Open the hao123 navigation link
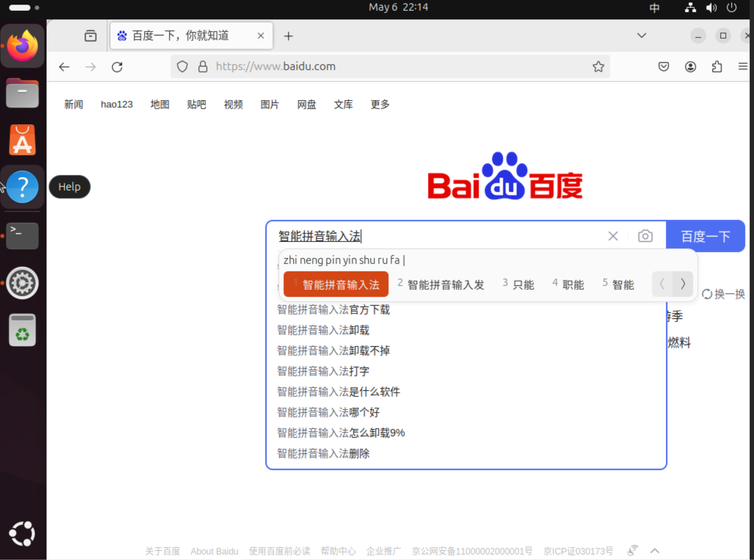Screen dimensions: 754x560 pos(116,104)
